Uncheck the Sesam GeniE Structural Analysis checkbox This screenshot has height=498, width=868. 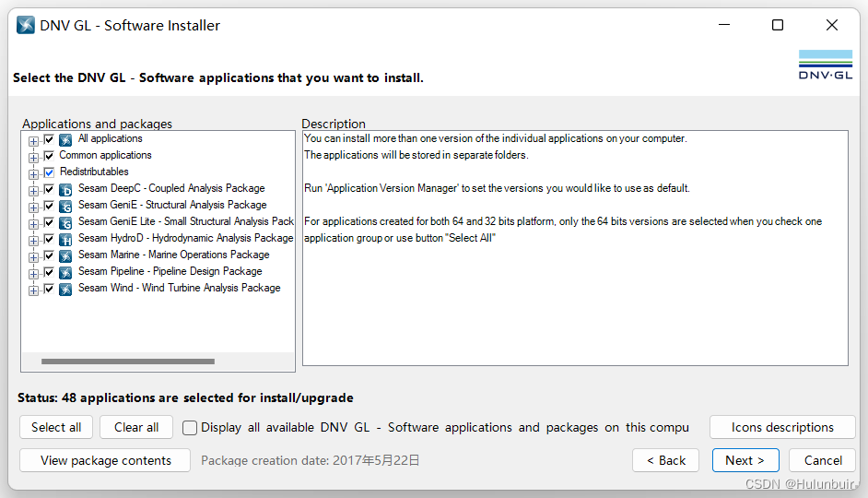(49, 206)
